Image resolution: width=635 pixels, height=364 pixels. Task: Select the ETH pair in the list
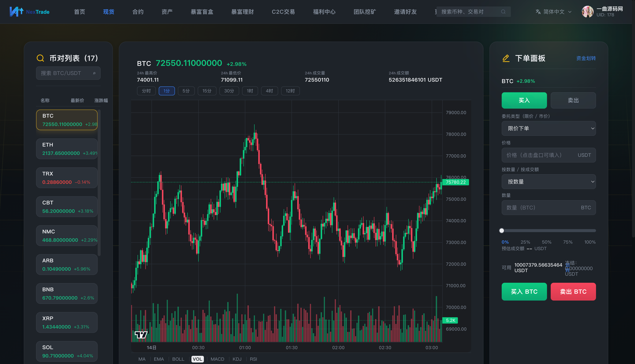pos(67,149)
